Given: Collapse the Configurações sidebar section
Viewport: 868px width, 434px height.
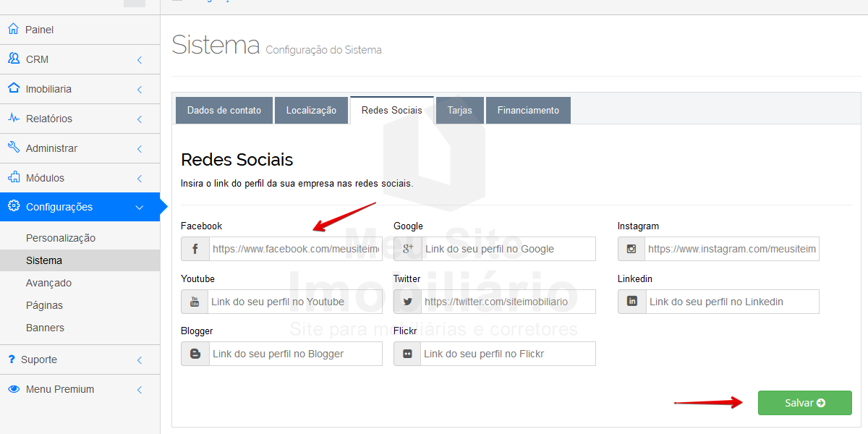Looking at the screenshot, I should click(x=140, y=208).
